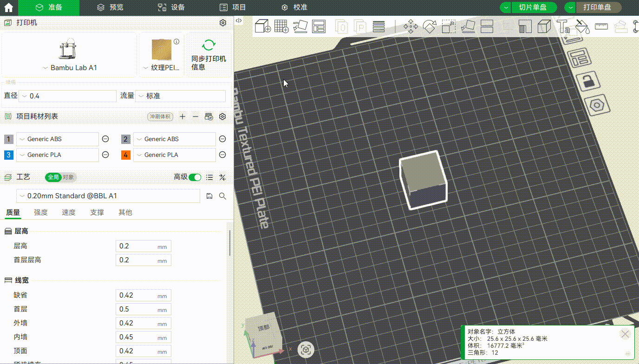Click the reset view icon beside the view cube
Viewport: 639px width, 364px height.
click(306, 350)
